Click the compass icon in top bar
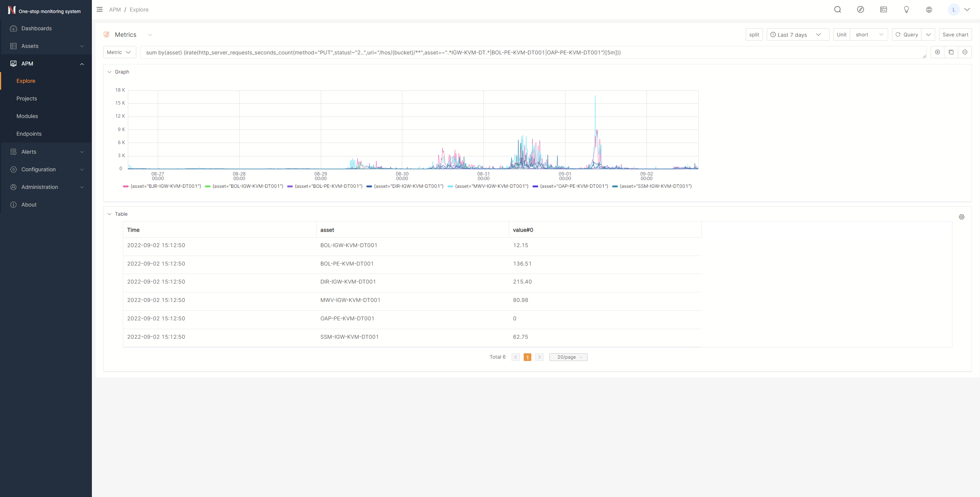This screenshot has height=497, width=980. tap(860, 10)
